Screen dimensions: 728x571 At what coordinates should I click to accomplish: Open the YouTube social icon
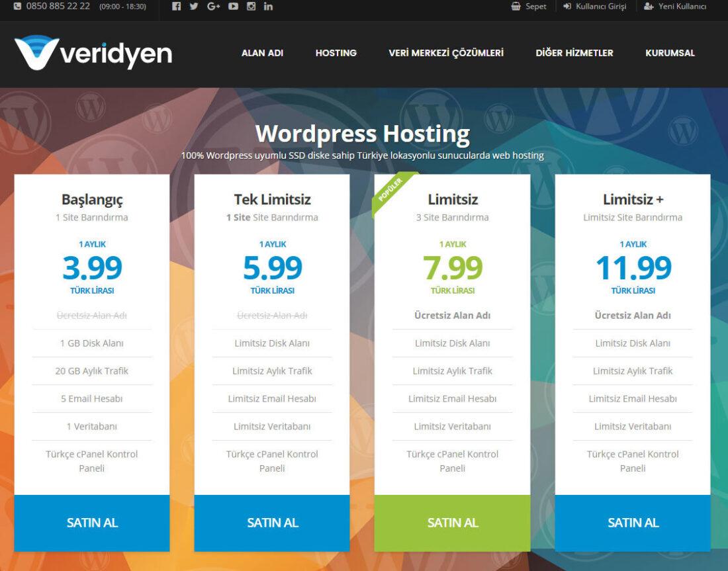pos(233,7)
